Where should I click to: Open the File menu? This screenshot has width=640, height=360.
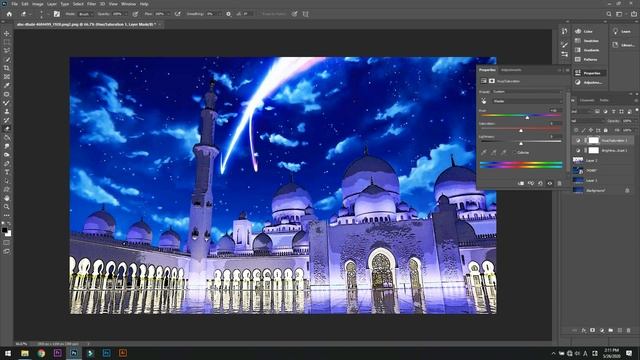click(x=15, y=4)
